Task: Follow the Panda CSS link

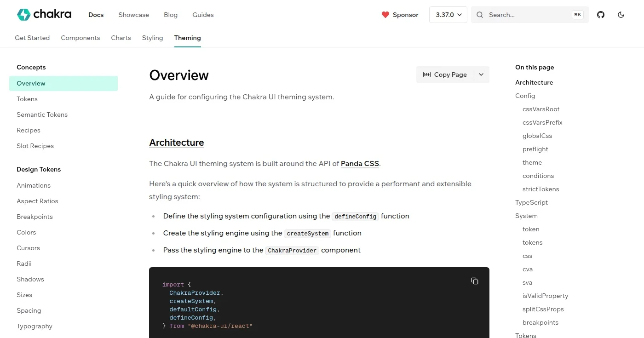Action: pos(360,163)
